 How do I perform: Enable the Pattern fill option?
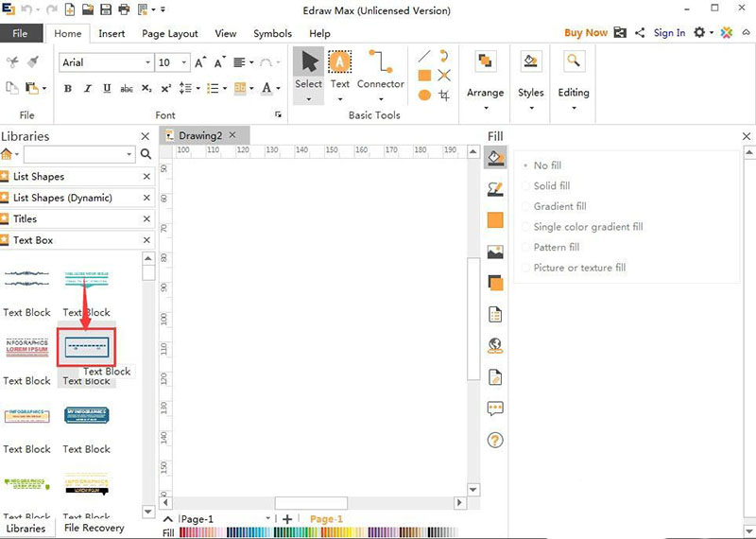[556, 247]
